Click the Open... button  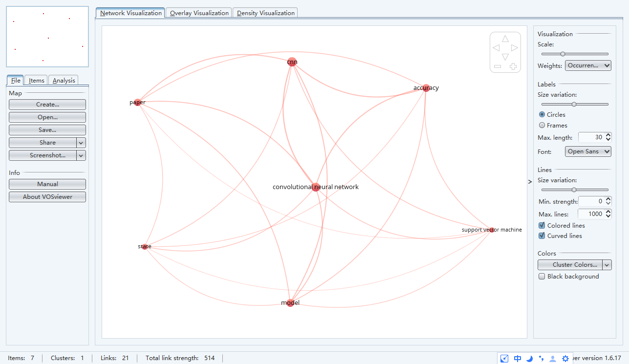pos(47,117)
